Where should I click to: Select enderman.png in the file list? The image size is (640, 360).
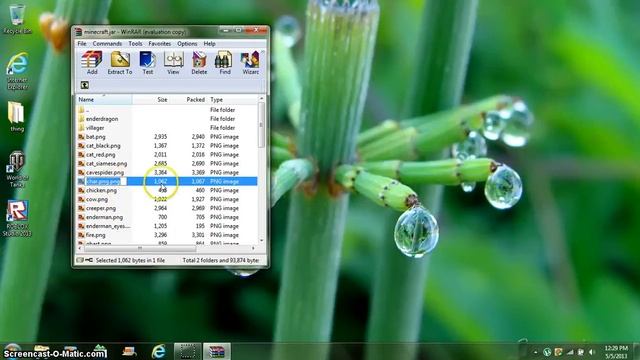pyautogui.click(x=167, y=217)
